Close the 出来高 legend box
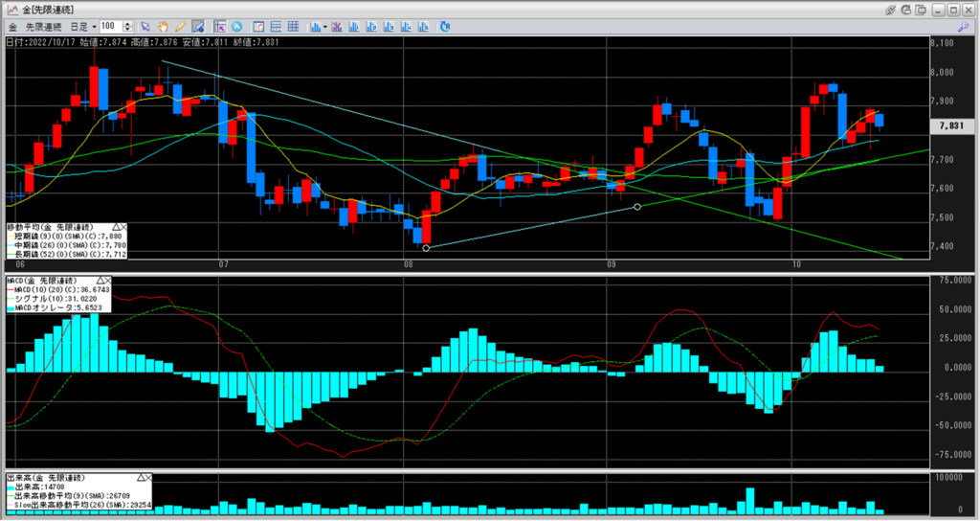This screenshot has height=521, width=980. click(x=148, y=478)
